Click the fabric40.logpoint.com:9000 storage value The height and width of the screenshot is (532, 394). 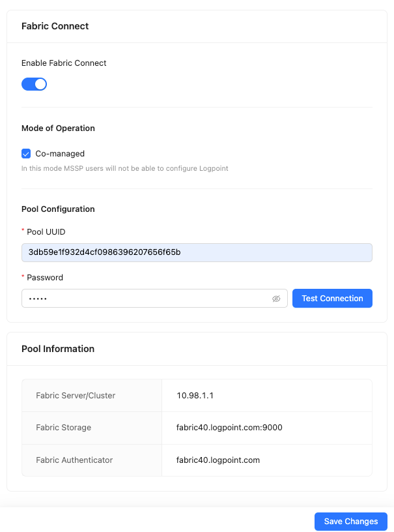pyautogui.click(x=229, y=428)
